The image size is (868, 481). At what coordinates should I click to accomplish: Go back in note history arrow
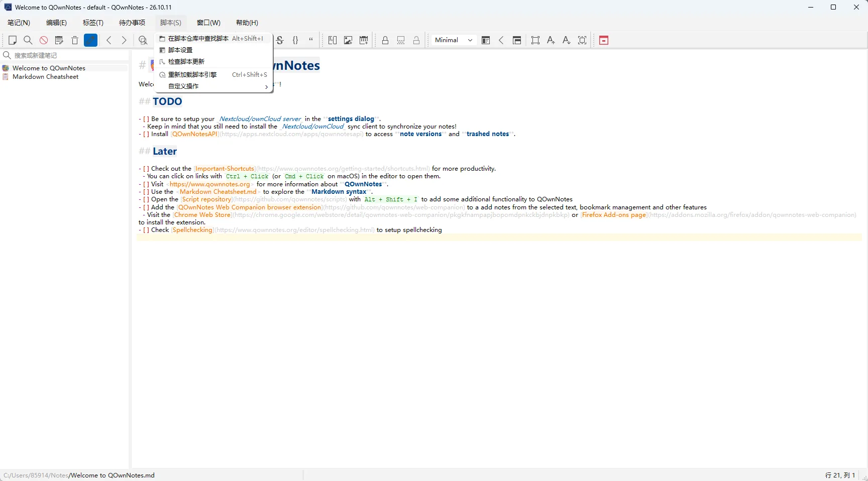click(x=108, y=40)
